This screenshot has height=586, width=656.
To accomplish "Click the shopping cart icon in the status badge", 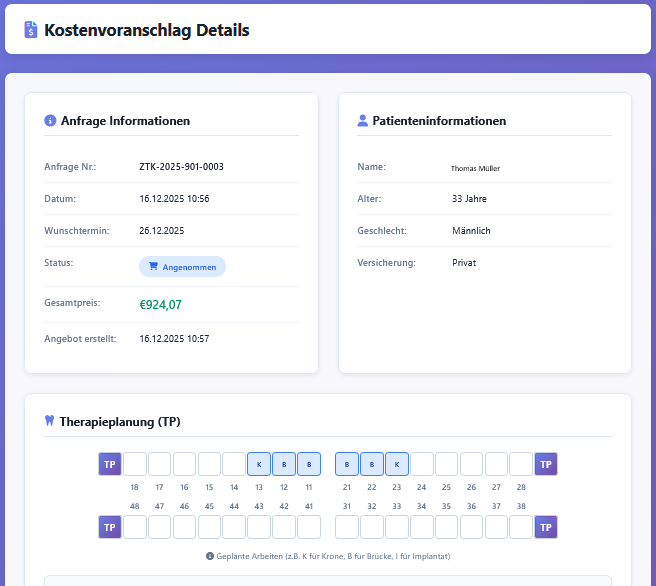I will (153, 267).
